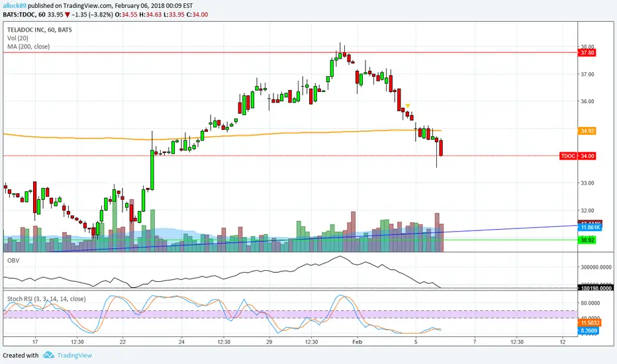Click the 7 date label on time axis

coord(475,341)
